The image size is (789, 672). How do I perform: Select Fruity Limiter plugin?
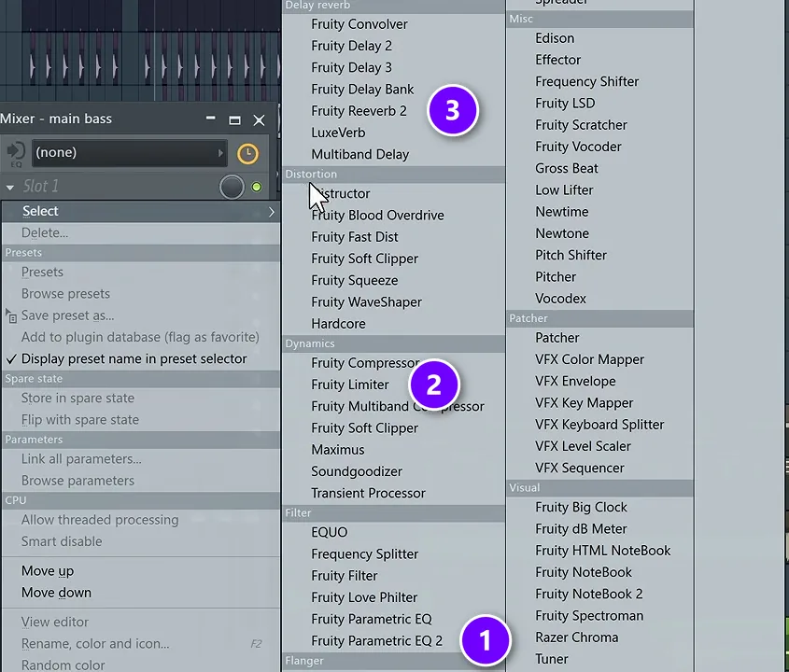[x=350, y=385]
